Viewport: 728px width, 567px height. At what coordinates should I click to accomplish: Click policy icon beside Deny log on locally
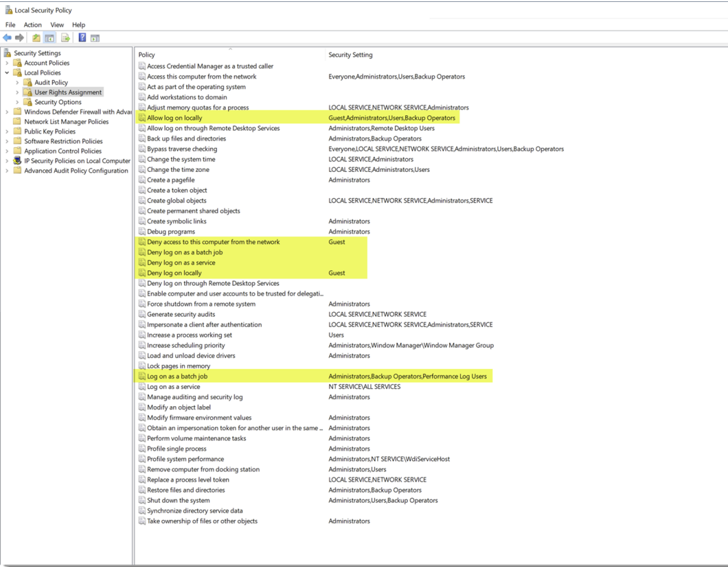[142, 273]
